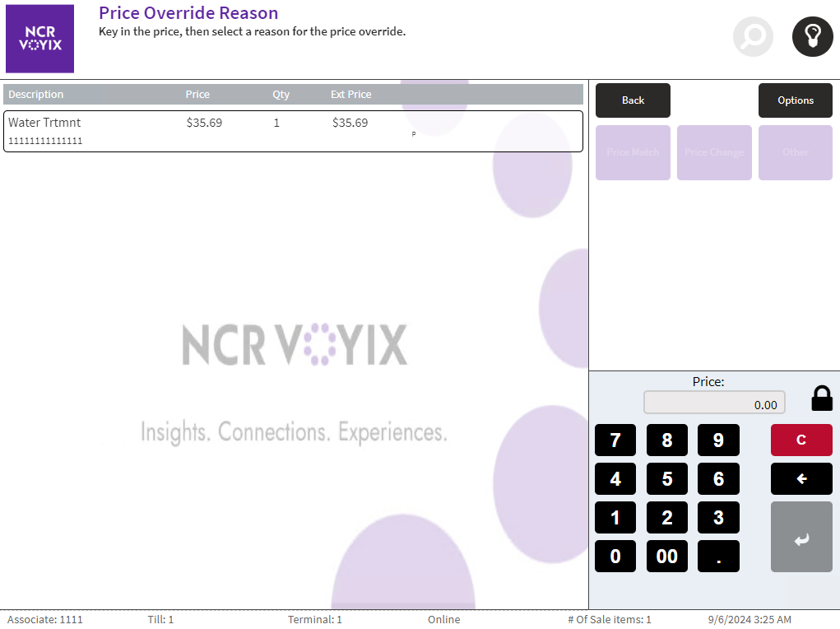Select Price Change override reason
The height and width of the screenshot is (629, 840).
click(x=714, y=152)
